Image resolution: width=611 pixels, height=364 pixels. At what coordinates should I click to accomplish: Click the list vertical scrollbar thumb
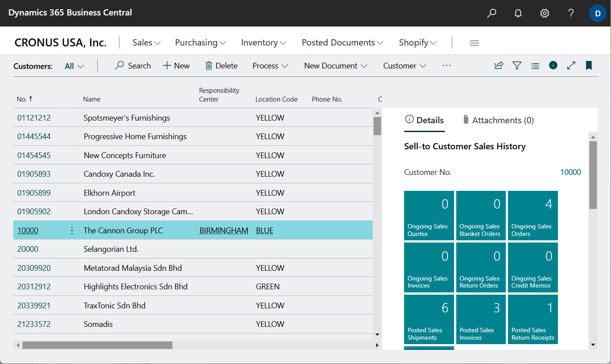tap(377, 126)
